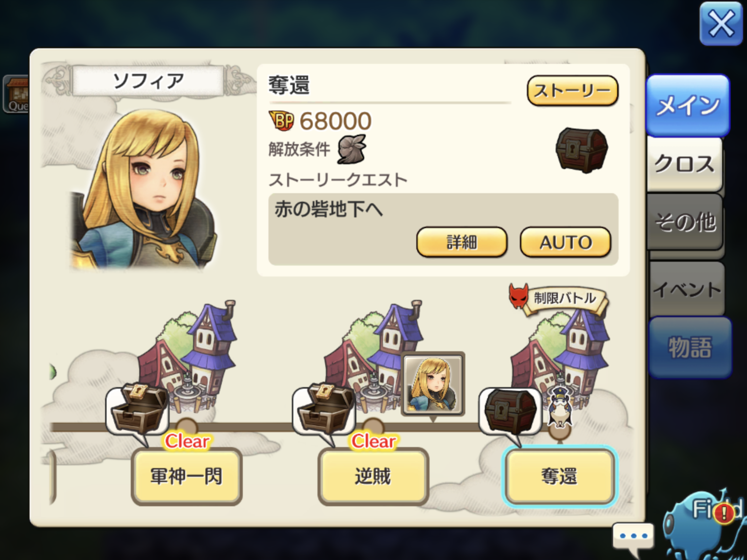The height and width of the screenshot is (560, 747).
Task: Tap the red demon mask 制限バトル banner
Action: (558, 298)
